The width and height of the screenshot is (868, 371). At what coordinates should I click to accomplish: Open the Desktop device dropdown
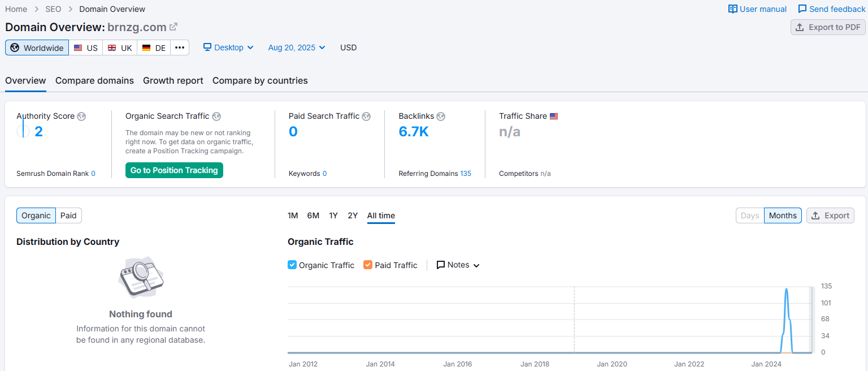click(228, 48)
